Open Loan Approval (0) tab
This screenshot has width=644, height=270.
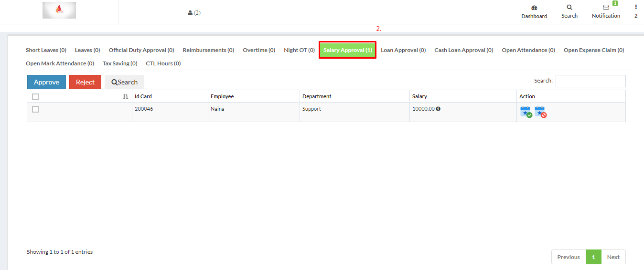coord(403,50)
